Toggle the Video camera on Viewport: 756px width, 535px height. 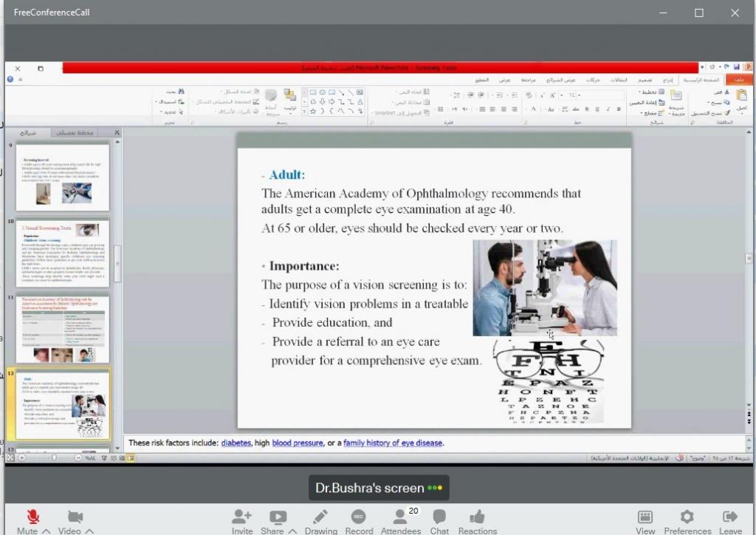point(75,517)
